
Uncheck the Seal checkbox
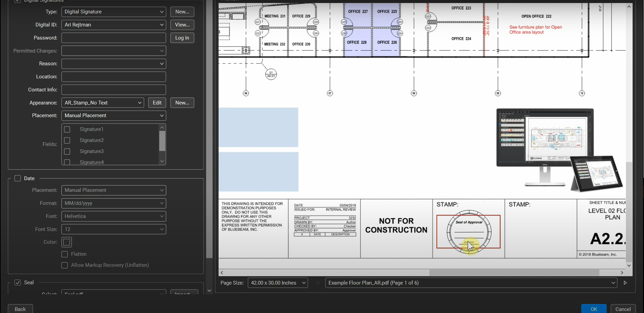[18, 283]
